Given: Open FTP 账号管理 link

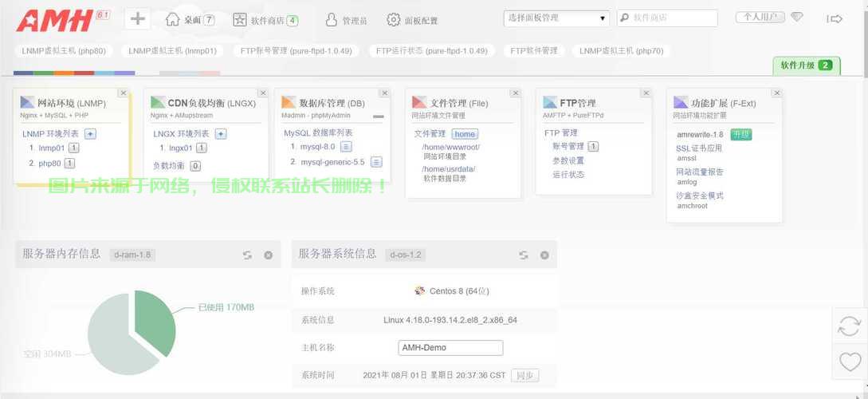Looking at the screenshot, I should tap(568, 146).
